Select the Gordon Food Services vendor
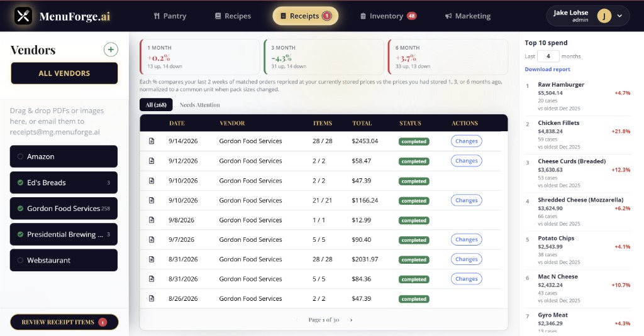Screen dimensions: 644x336 pyautogui.click(x=64, y=209)
